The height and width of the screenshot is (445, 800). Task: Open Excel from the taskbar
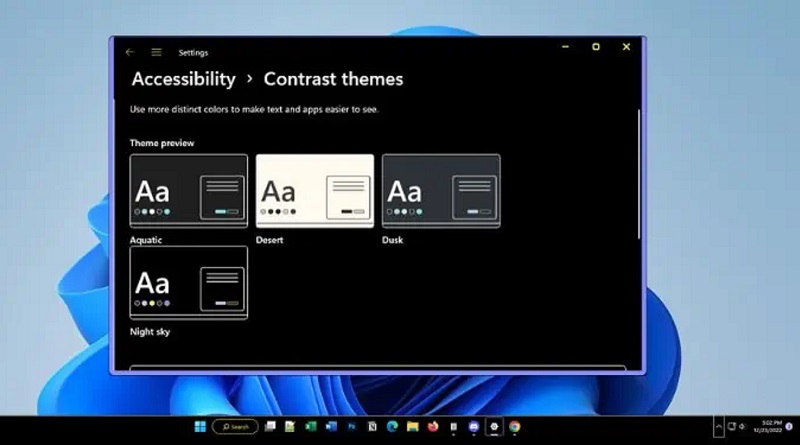click(310, 427)
